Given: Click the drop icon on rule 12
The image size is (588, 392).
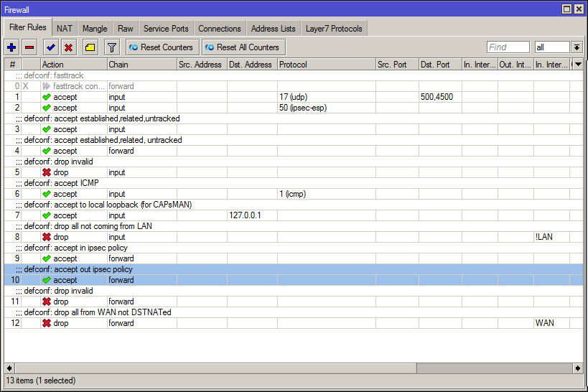Looking at the screenshot, I should point(47,323).
